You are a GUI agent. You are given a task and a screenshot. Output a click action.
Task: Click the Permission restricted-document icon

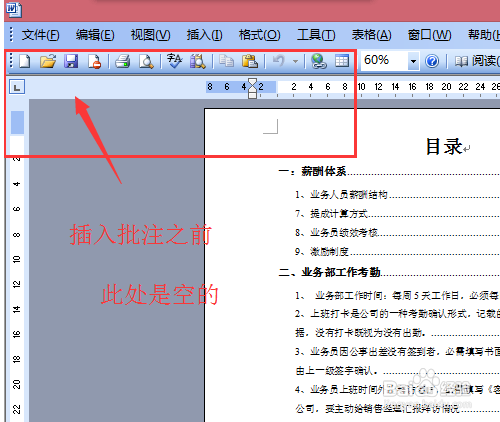[x=94, y=61]
